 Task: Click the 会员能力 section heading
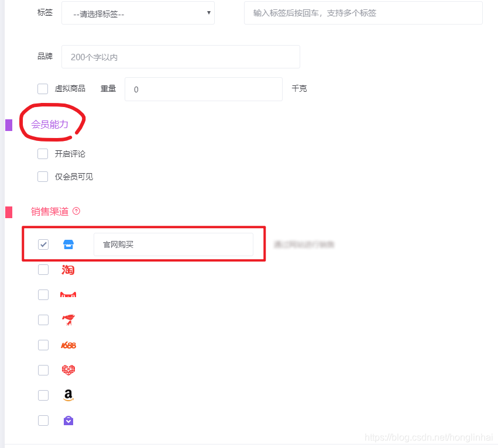coord(50,125)
